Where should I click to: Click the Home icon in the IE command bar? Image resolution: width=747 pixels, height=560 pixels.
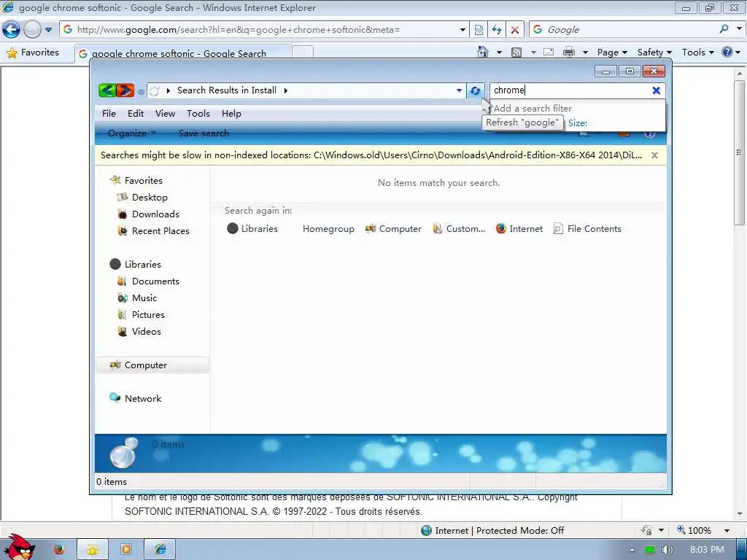(483, 52)
